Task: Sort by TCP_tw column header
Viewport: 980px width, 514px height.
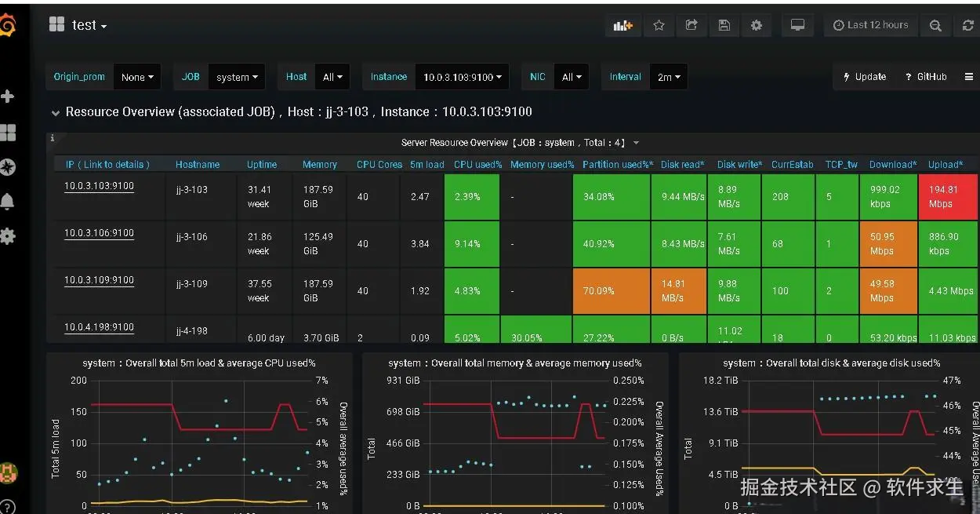Action: pyautogui.click(x=841, y=165)
